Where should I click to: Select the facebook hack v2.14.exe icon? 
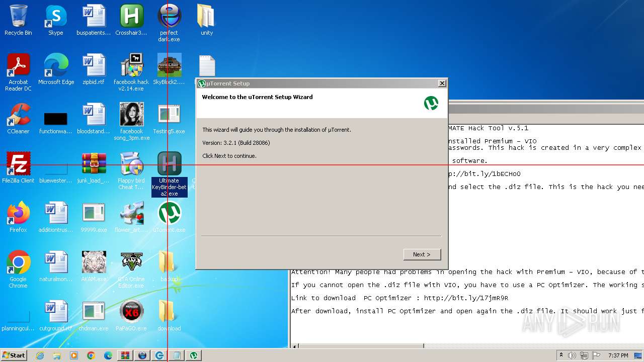tap(131, 73)
